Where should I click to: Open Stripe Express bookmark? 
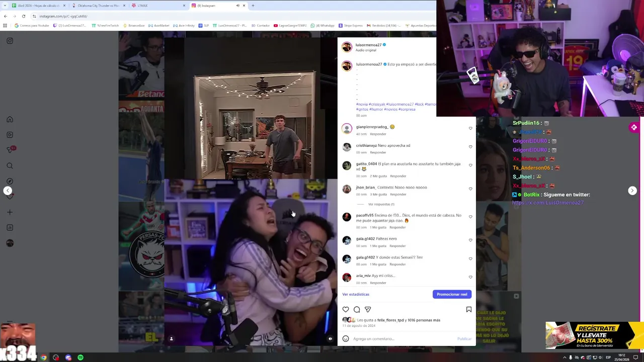(x=351, y=25)
